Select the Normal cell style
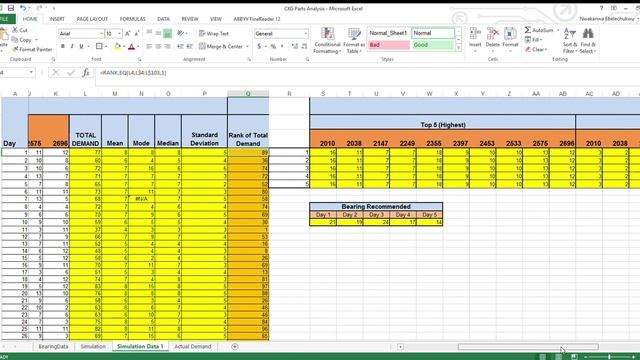640x360 pixels. [x=433, y=33]
